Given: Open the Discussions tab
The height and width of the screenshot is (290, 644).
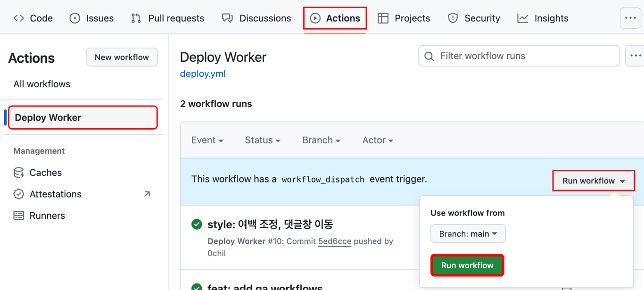Looking at the screenshot, I should [256, 18].
